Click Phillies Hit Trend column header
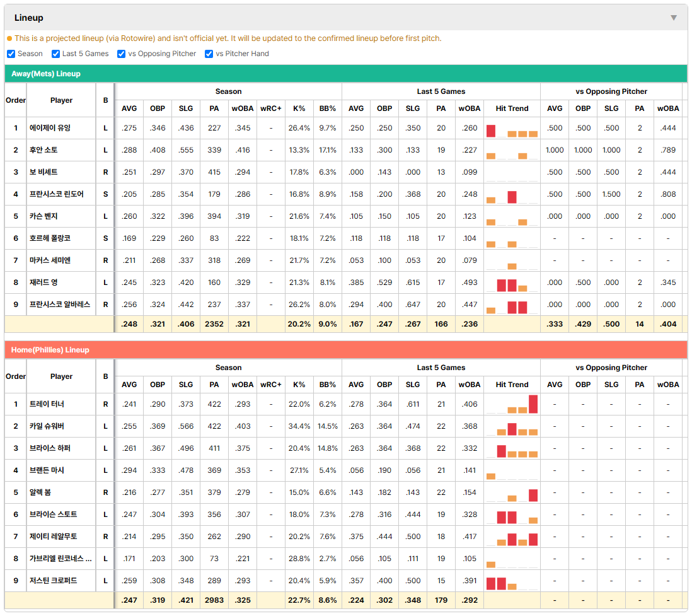This screenshot has height=616, width=692. [x=512, y=385]
